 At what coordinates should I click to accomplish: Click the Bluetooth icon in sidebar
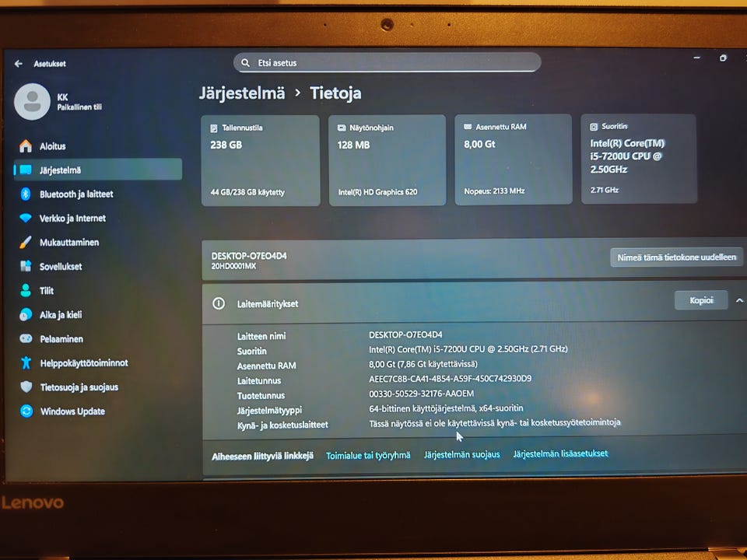coord(26,194)
